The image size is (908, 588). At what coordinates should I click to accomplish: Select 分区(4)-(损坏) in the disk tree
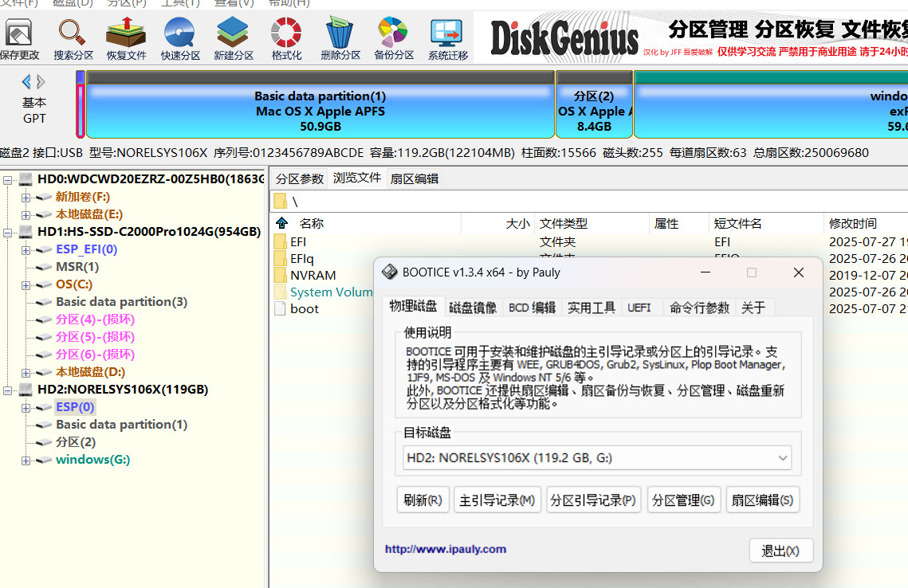point(95,319)
